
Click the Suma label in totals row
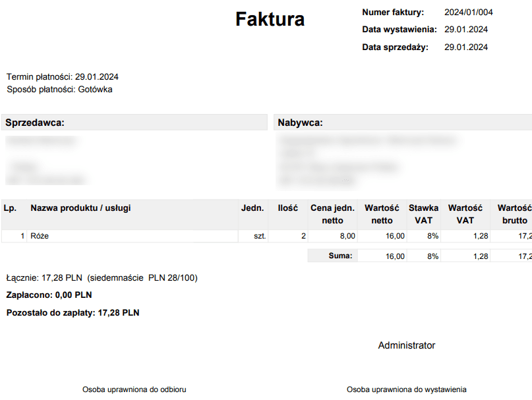coord(340,256)
